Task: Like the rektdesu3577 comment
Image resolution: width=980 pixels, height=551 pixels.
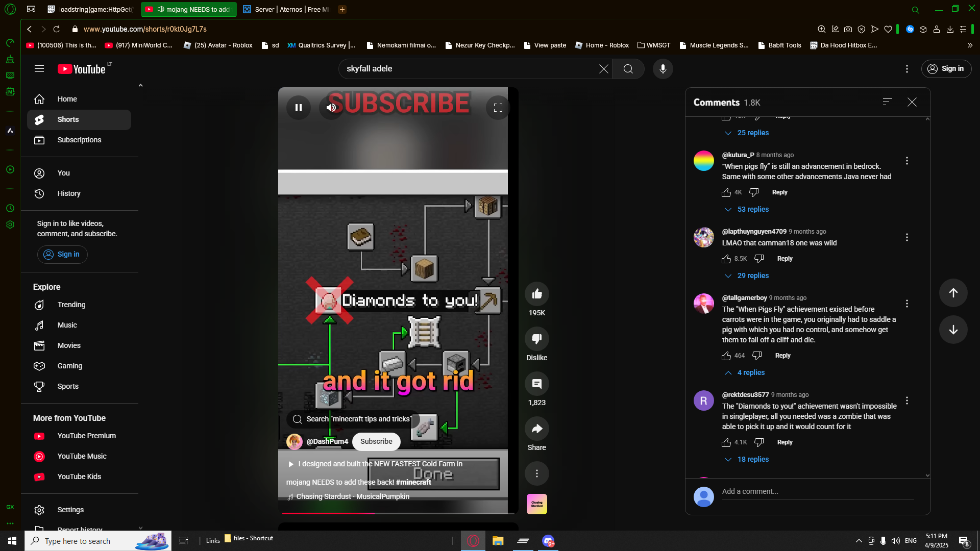Action: coord(726,442)
